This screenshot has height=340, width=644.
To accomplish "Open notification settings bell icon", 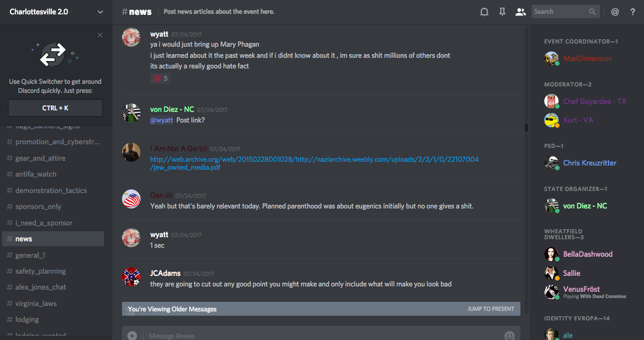I will [x=484, y=12].
